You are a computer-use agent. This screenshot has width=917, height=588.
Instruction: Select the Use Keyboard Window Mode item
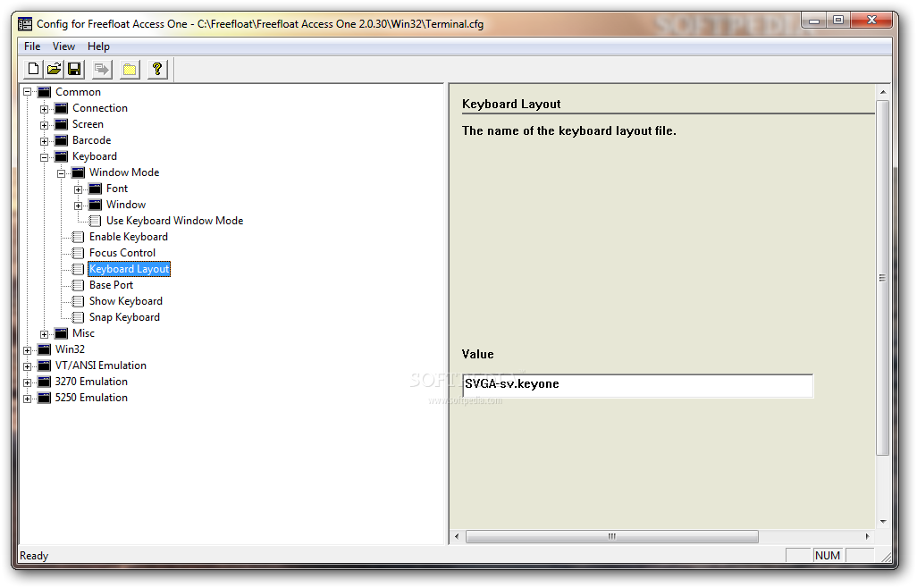pyautogui.click(x=174, y=221)
